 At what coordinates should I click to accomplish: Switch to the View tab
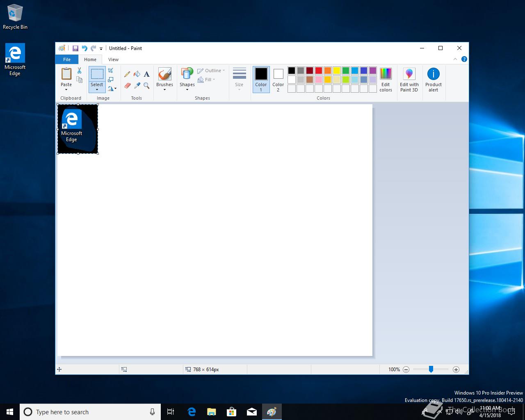(x=113, y=59)
